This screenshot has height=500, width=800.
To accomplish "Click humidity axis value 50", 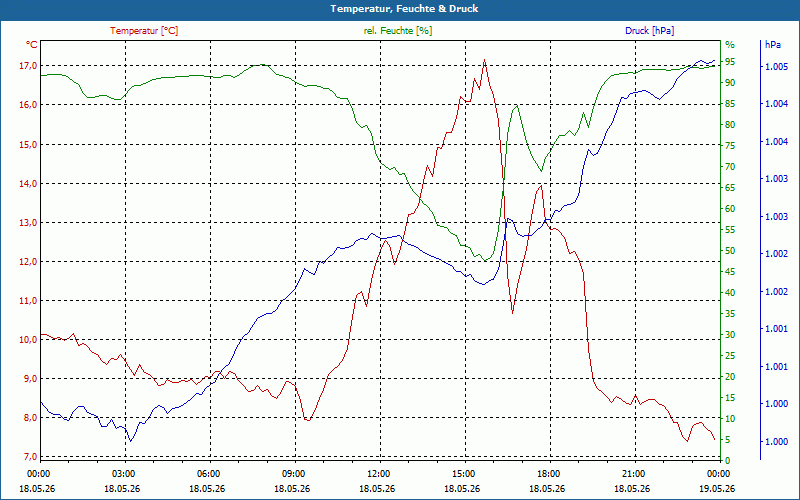I will [730, 251].
